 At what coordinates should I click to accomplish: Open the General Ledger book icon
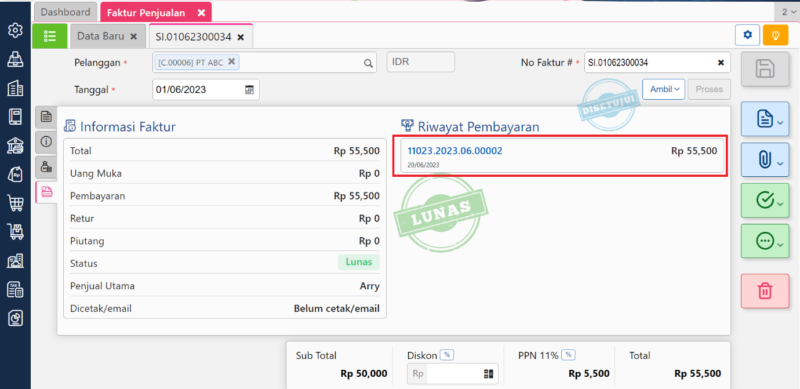(15, 117)
